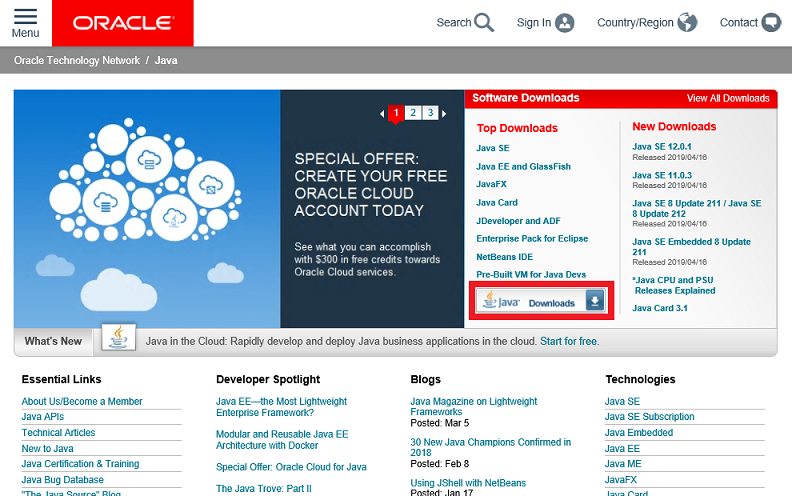Viewport: 792px width, 496px height.
Task: Open Java Card under Top Downloads
Action: click(x=497, y=203)
